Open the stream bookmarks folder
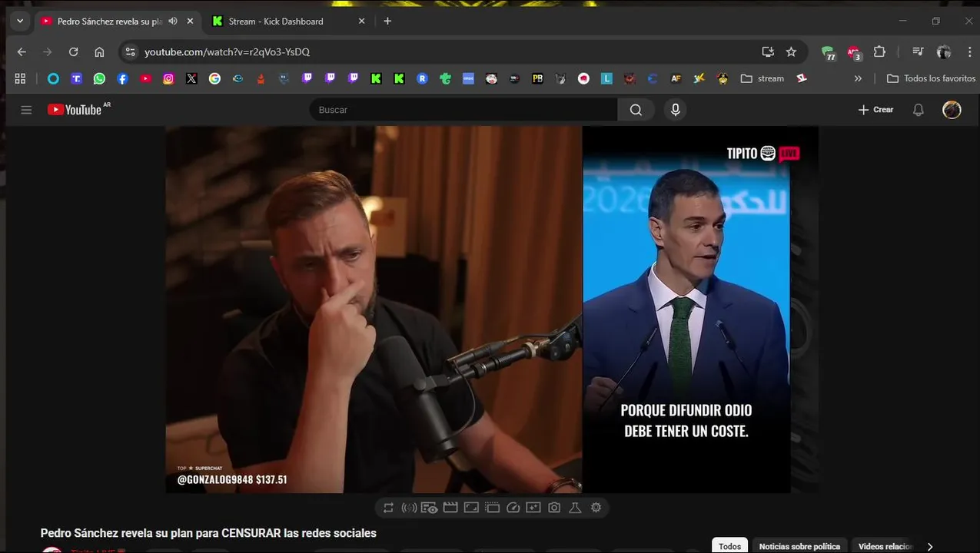980x553 pixels. 762,78
